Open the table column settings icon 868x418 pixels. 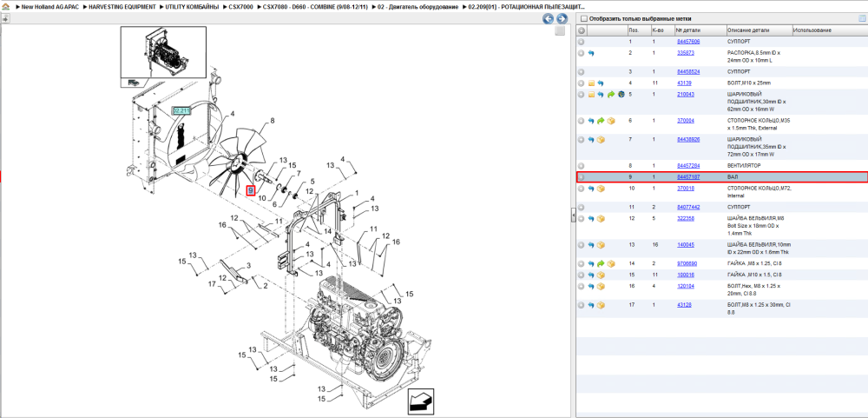point(862,18)
